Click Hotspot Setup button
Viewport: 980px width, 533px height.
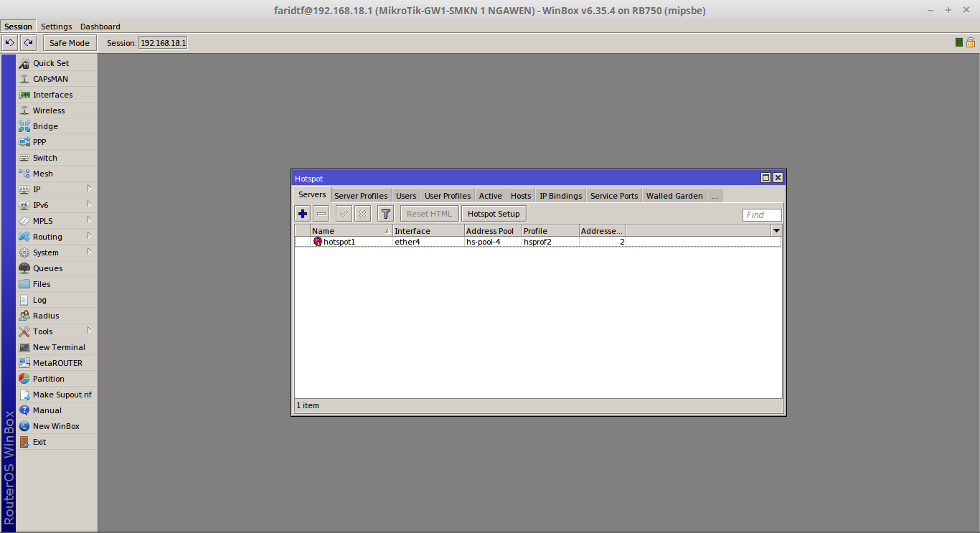tap(494, 214)
